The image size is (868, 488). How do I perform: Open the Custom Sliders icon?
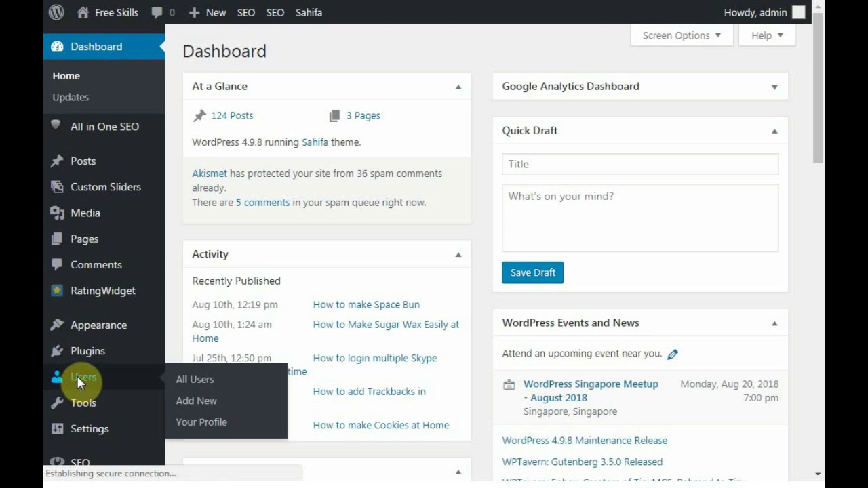pyautogui.click(x=57, y=187)
